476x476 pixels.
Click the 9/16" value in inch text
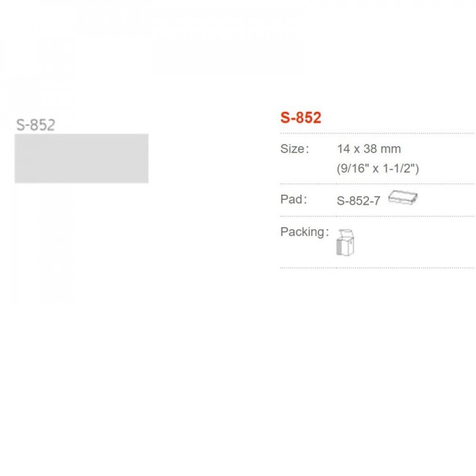click(352, 169)
